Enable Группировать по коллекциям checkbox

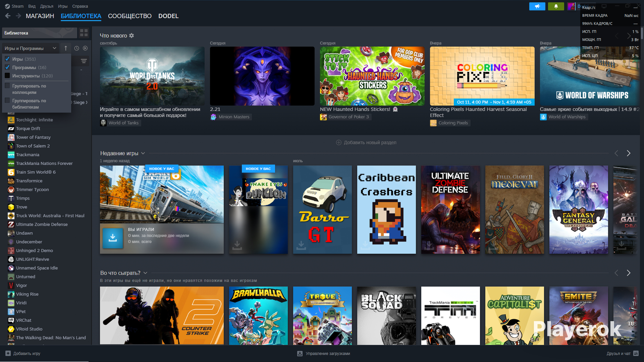point(7,86)
